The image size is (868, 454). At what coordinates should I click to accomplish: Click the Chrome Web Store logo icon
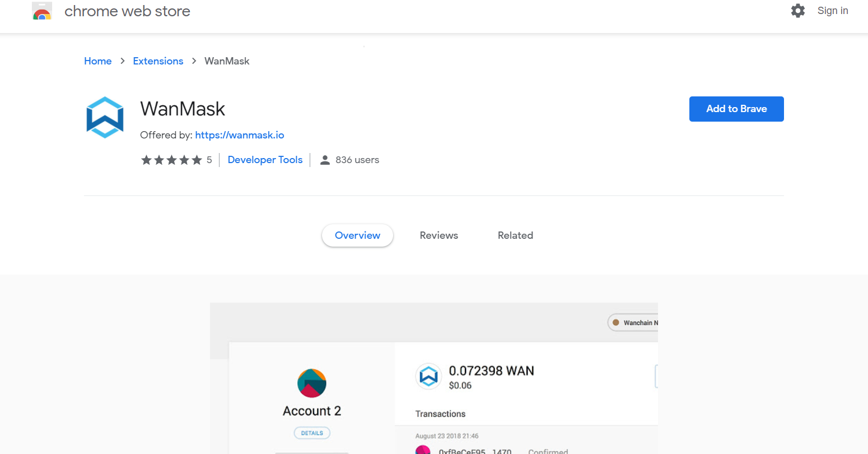pos(42,11)
